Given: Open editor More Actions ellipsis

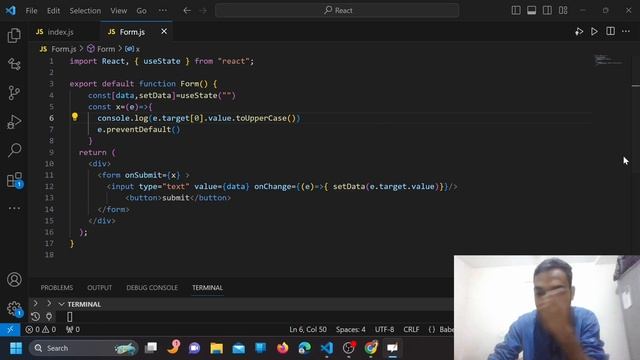Looking at the screenshot, I should pyautogui.click(x=626, y=31).
